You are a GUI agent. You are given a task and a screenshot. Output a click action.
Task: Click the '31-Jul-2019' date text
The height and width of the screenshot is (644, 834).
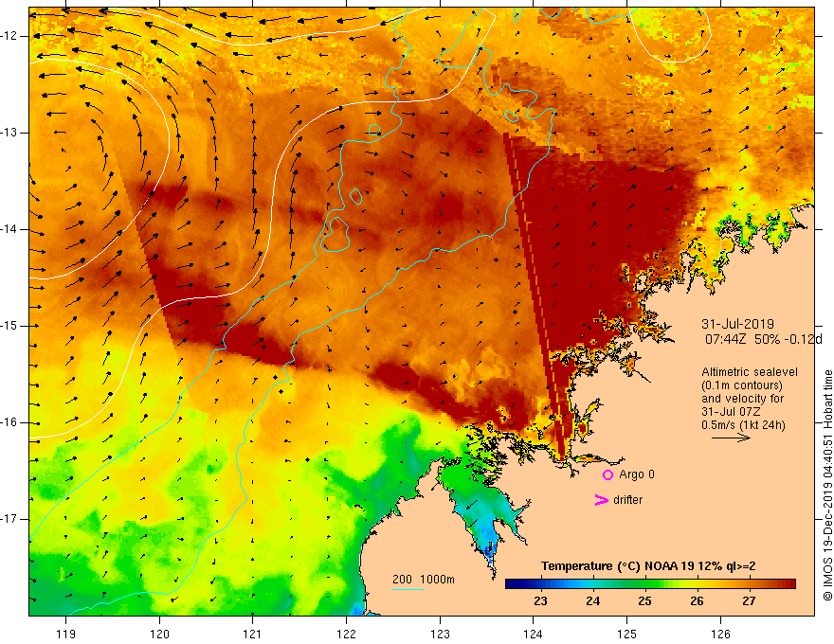point(737,324)
